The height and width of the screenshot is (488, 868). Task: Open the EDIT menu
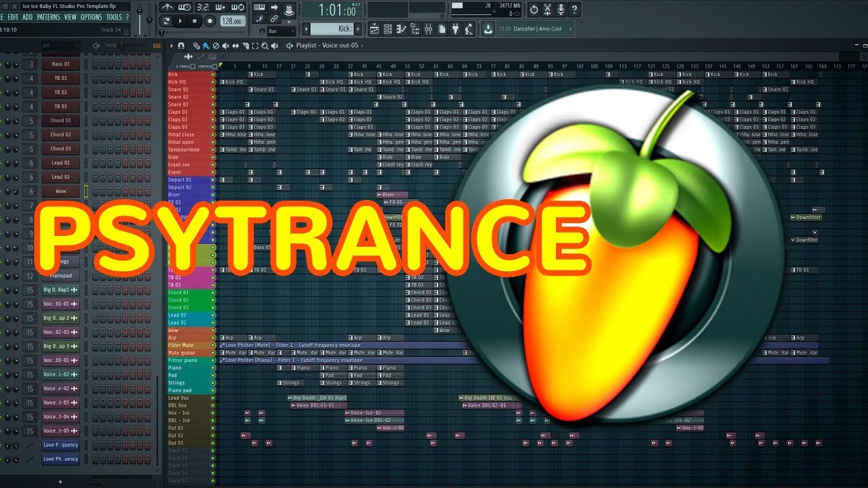point(13,17)
